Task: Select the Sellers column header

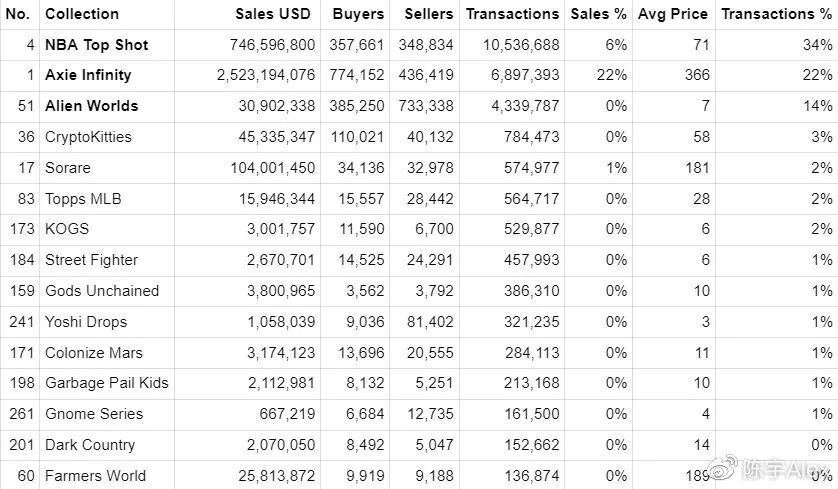Action: tap(428, 14)
